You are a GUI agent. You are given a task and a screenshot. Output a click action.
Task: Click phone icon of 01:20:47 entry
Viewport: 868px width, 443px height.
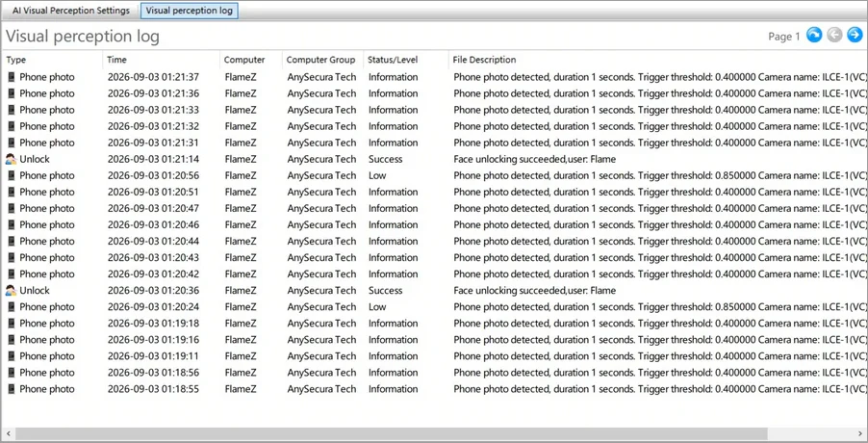(12, 208)
